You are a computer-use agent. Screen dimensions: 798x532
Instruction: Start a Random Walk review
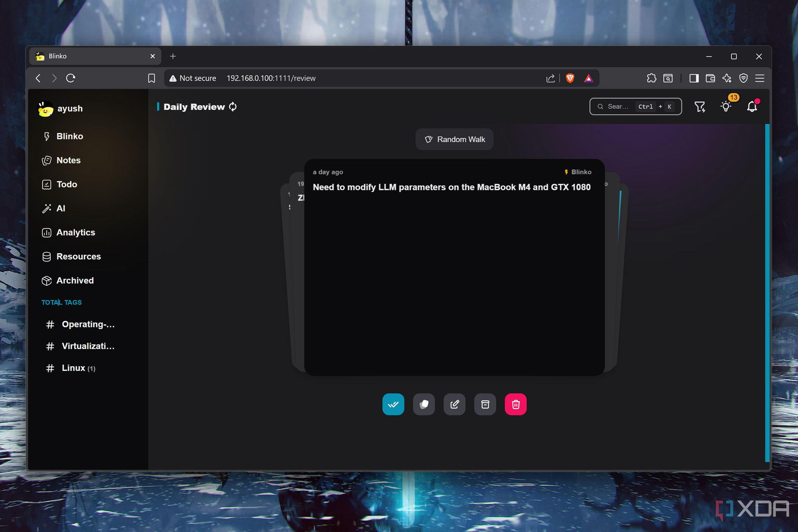[454, 139]
